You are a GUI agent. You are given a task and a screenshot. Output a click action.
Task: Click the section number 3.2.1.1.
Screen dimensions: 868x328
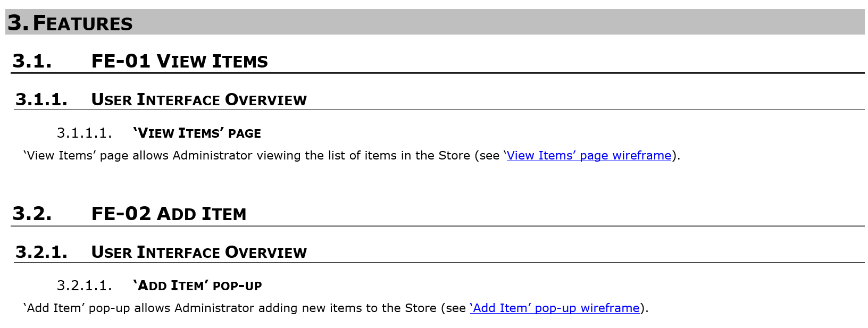85,285
